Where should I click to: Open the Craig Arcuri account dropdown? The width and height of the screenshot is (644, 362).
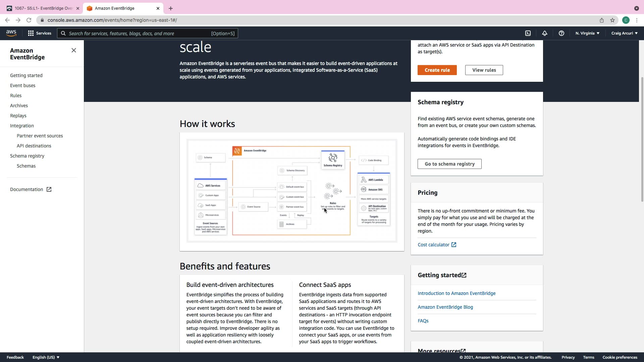[x=624, y=33]
